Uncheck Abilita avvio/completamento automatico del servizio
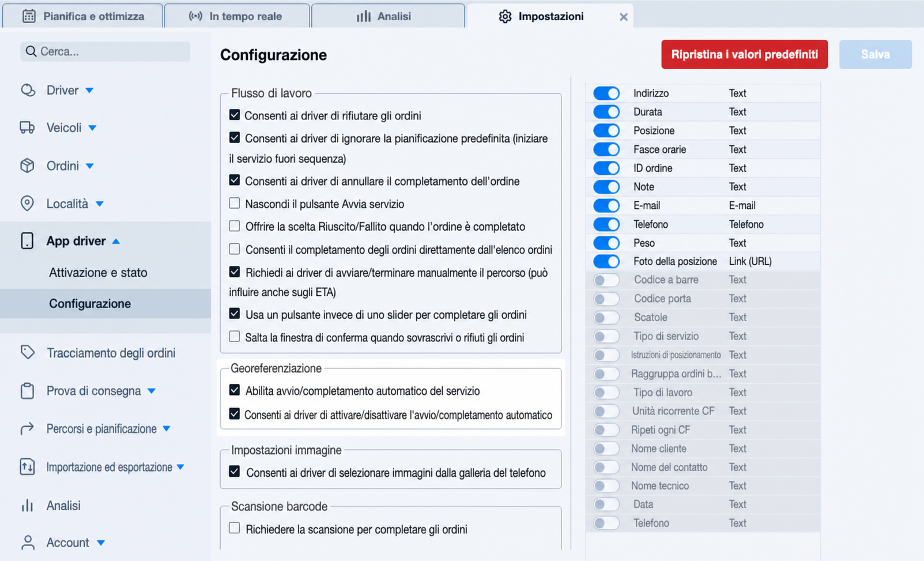The image size is (924, 561). 235,390
